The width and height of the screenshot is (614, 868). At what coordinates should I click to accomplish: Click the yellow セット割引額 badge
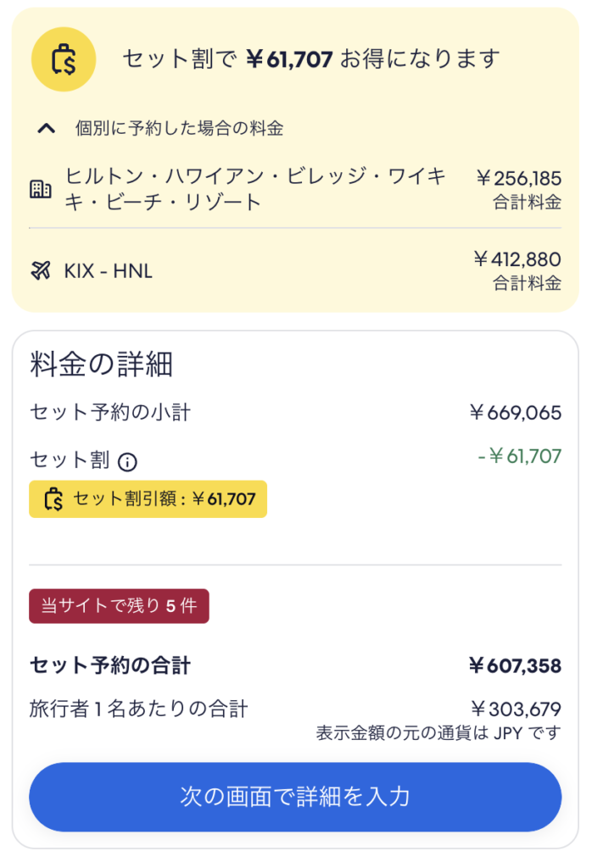[x=148, y=498]
